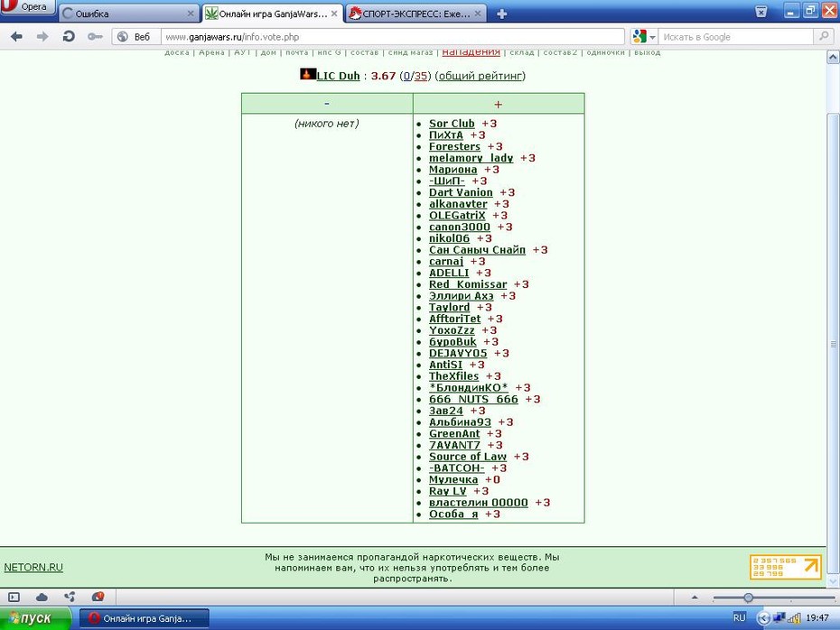Open Sor Club player link
The image size is (840, 630).
[x=452, y=124]
